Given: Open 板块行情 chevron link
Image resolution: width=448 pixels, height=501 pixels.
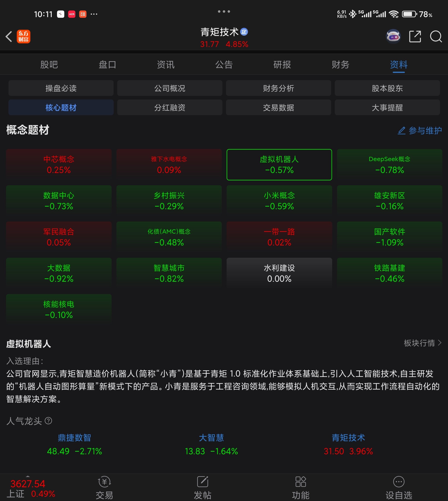Looking at the screenshot, I should point(423,343).
